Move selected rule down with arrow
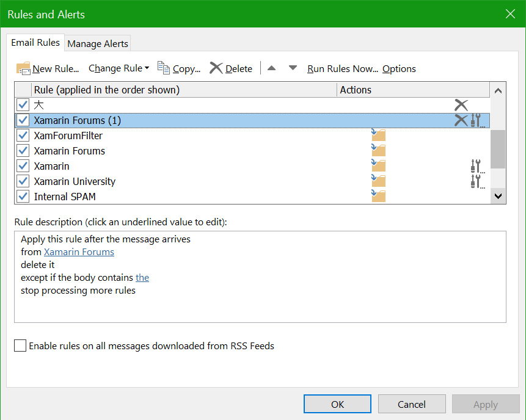The width and height of the screenshot is (526, 420). (293, 68)
